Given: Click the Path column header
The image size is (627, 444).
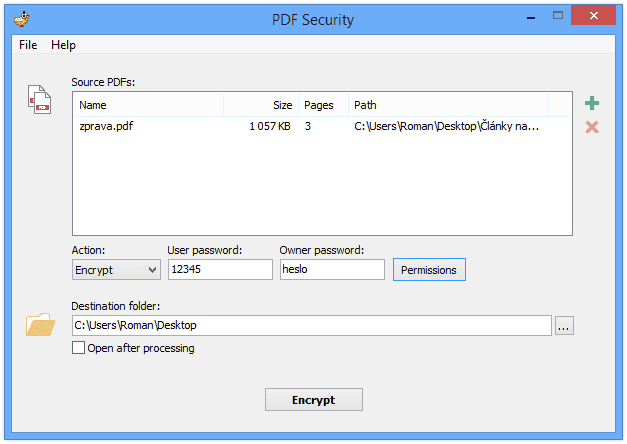Looking at the screenshot, I should [x=448, y=104].
